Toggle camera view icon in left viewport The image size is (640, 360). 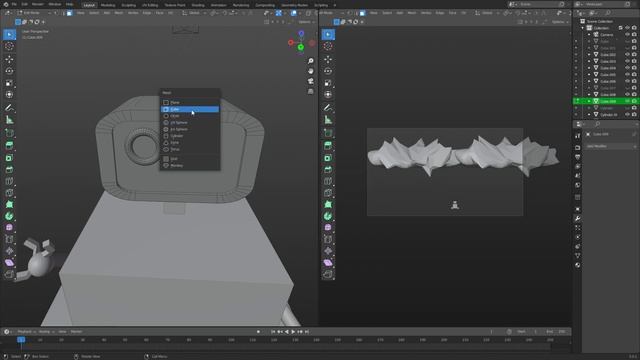(311, 81)
